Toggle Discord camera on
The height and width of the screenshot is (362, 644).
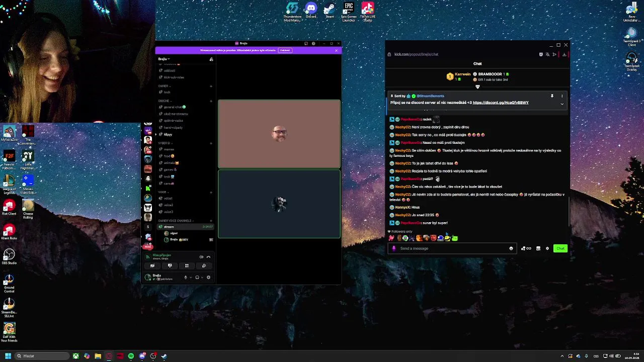152,266
